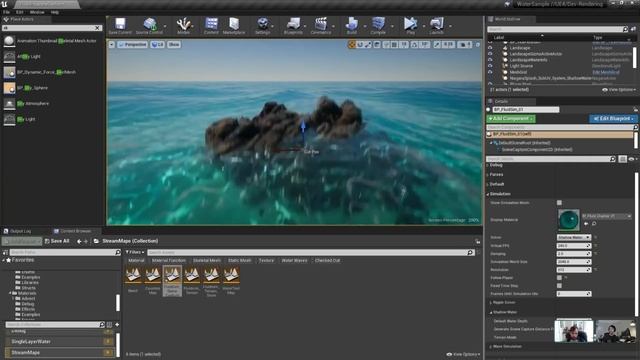
Task: Open View Options in World Outliner
Action: [x=619, y=90]
